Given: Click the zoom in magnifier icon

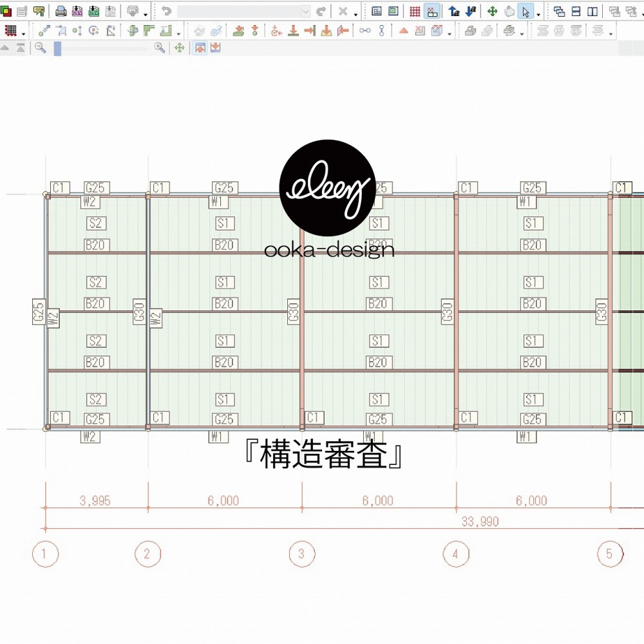Looking at the screenshot, I should [159, 48].
